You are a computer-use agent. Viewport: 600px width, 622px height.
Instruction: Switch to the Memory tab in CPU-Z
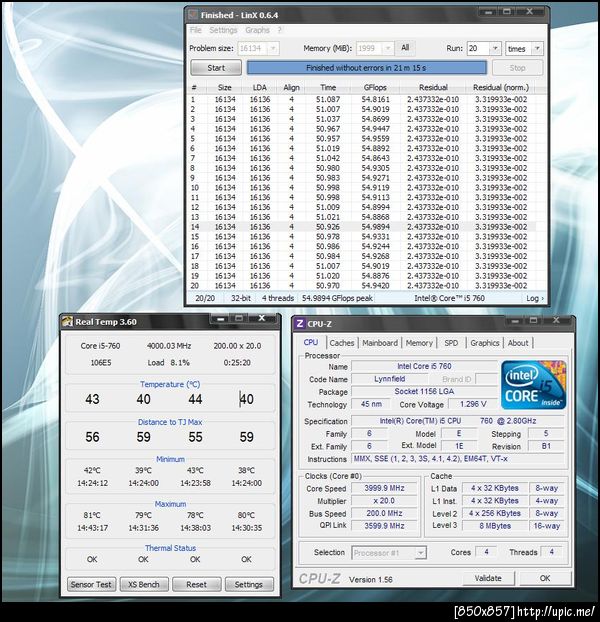point(419,343)
